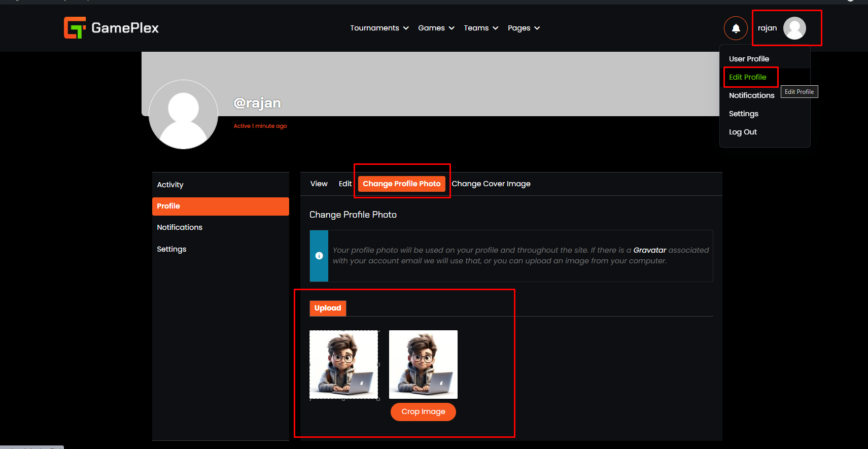The width and height of the screenshot is (868, 449).
Task: Follow the Gravatar link
Action: (649, 250)
